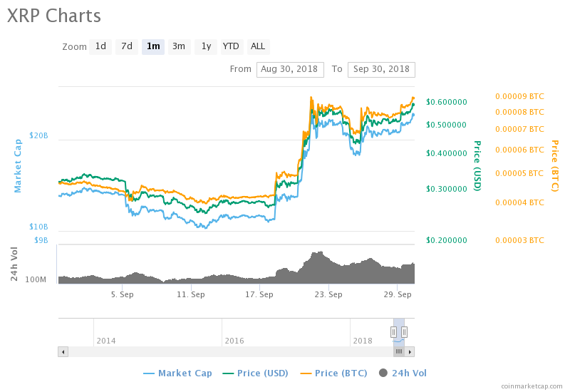
Task: Click the 17. Sep axis label
Action: pyautogui.click(x=259, y=294)
